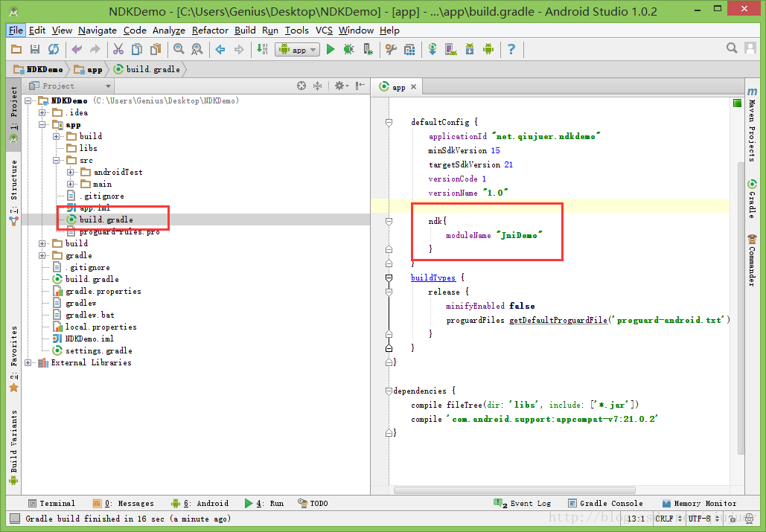766x532 pixels.
Task: Expand External Libraries node
Action: point(28,362)
